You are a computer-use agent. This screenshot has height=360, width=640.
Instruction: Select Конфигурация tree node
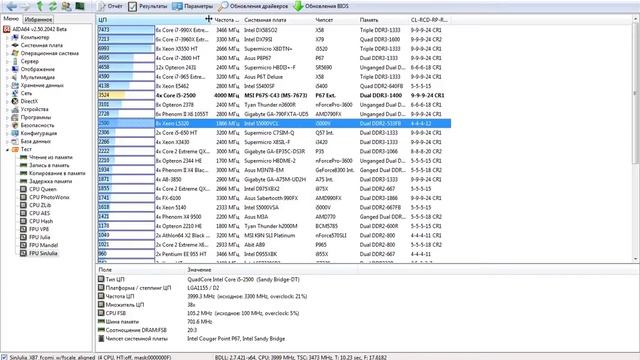point(34,133)
